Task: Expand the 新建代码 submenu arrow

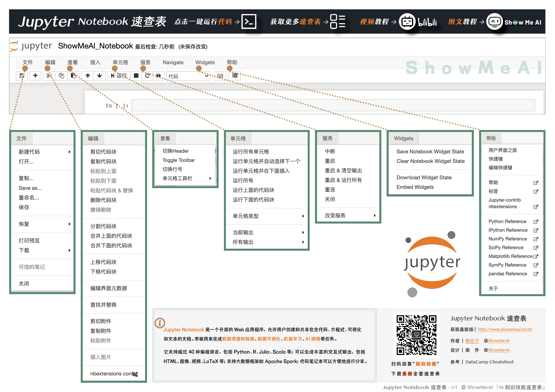Action: pos(69,152)
